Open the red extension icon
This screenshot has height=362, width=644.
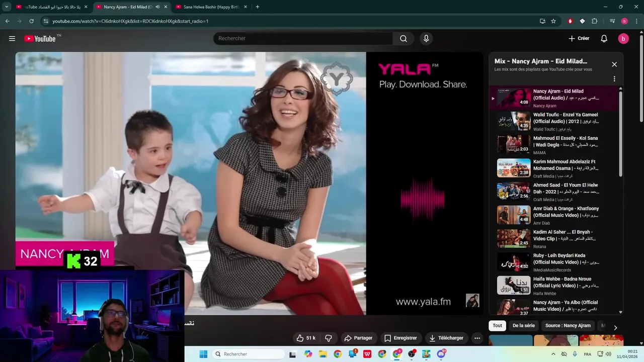[570, 21]
